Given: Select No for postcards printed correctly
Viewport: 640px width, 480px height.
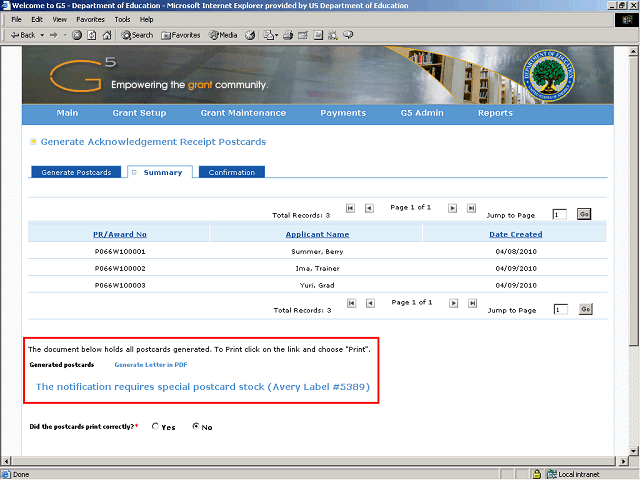Looking at the screenshot, I should pos(196,426).
